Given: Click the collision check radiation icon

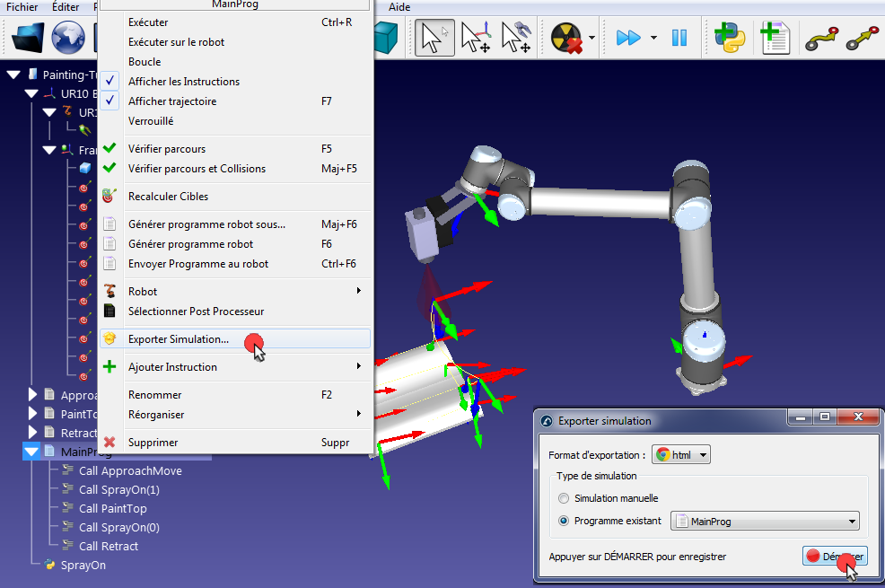Looking at the screenshot, I should 566,38.
